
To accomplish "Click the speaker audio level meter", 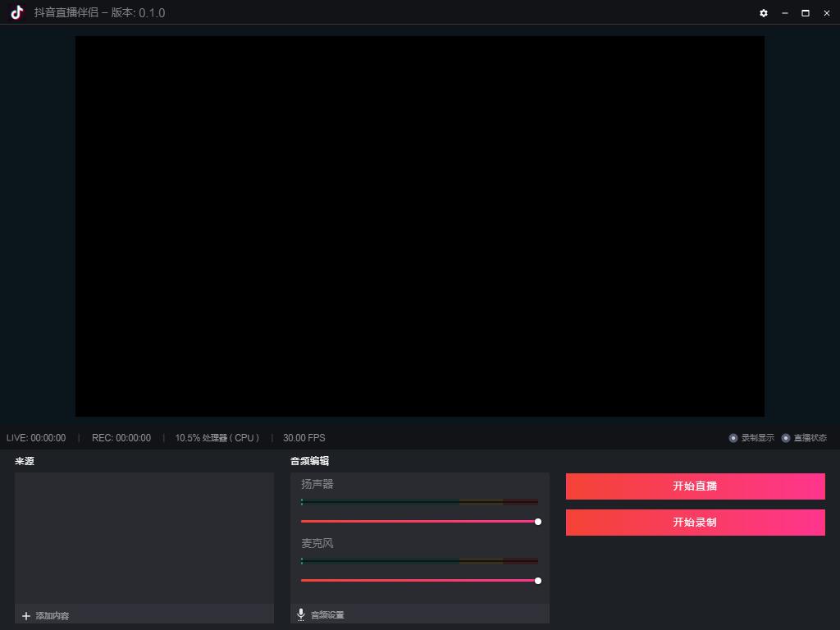I will (x=419, y=501).
